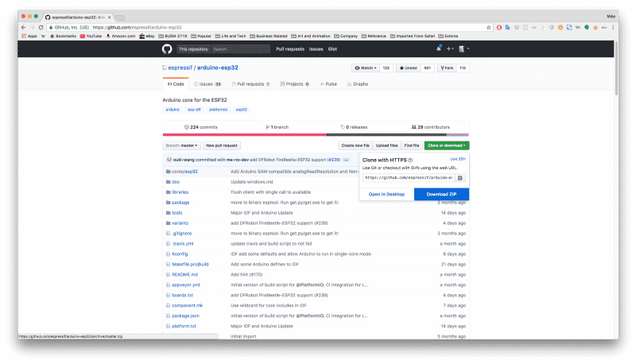Click the New pull request button
This screenshot has height=364, width=636.
pyautogui.click(x=222, y=145)
